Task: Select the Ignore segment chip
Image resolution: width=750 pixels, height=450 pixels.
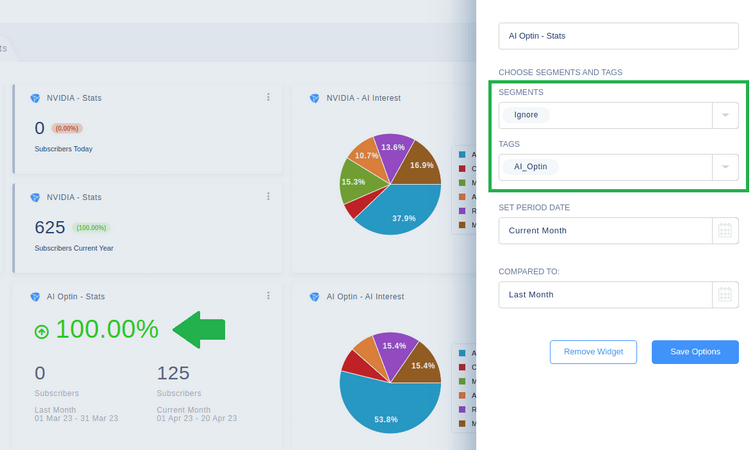Action: tap(526, 115)
